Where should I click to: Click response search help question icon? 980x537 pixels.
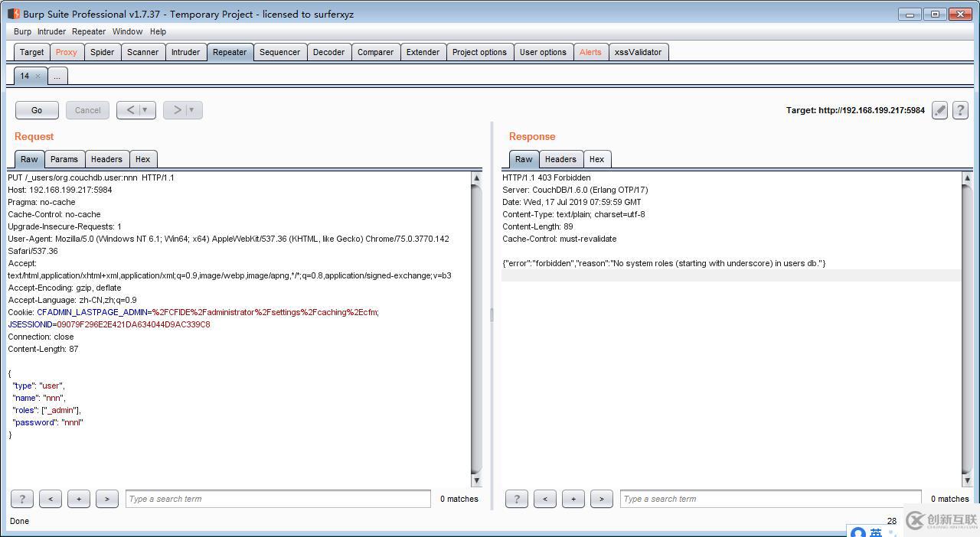pos(517,499)
